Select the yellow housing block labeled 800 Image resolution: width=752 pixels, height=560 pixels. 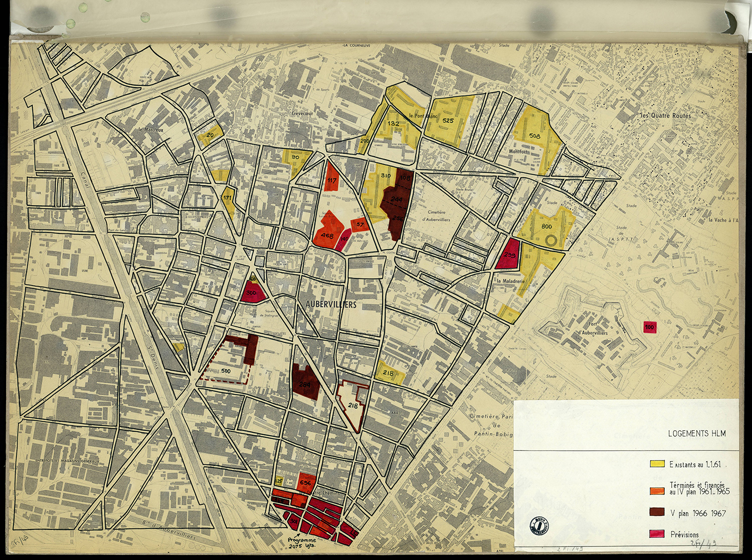click(546, 227)
